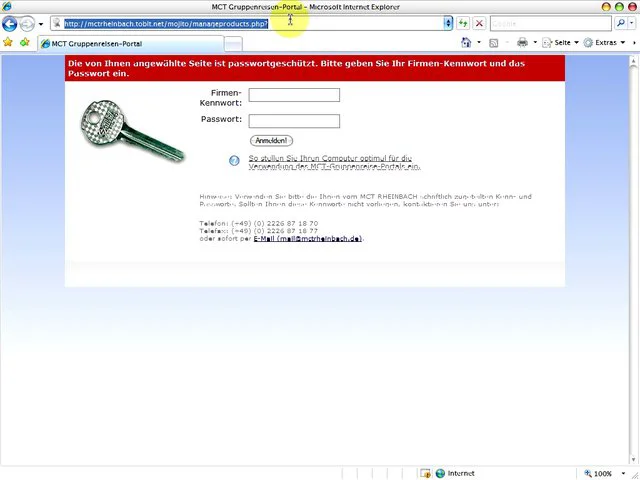Click the Internet zone globe icon
Image resolution: width=640 pixels, height=480 pixels.
[440, 473]
